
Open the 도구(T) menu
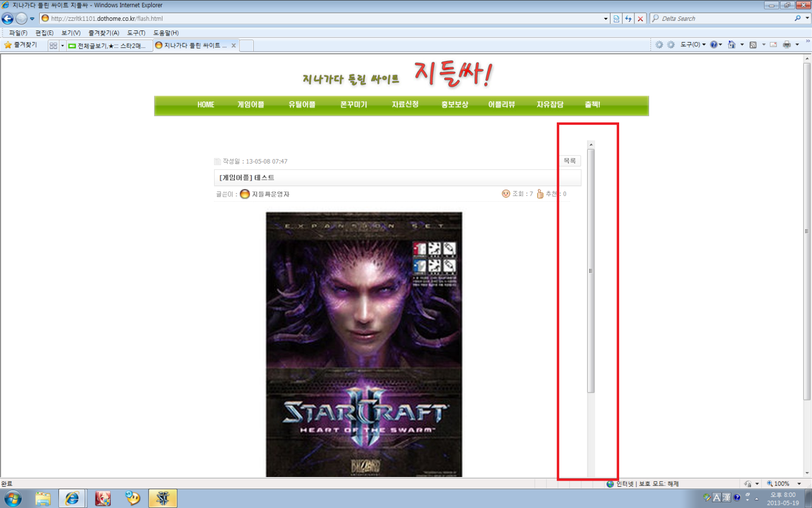coord(136,33)
